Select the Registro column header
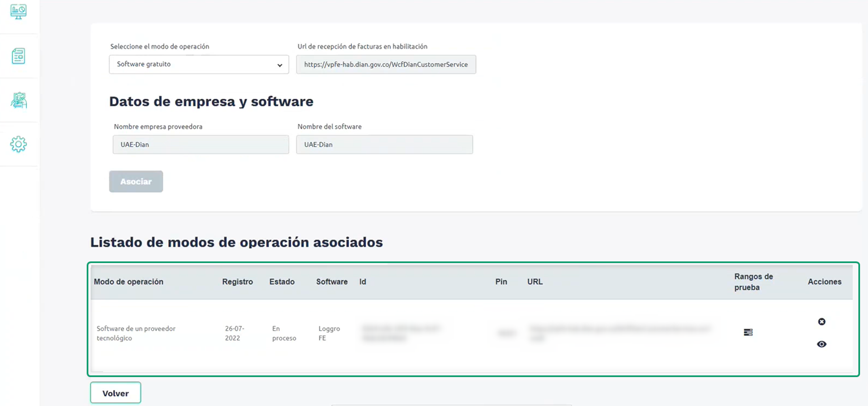Screen dimensions: 868x406 pyautogui.click(x=237, y=282)
